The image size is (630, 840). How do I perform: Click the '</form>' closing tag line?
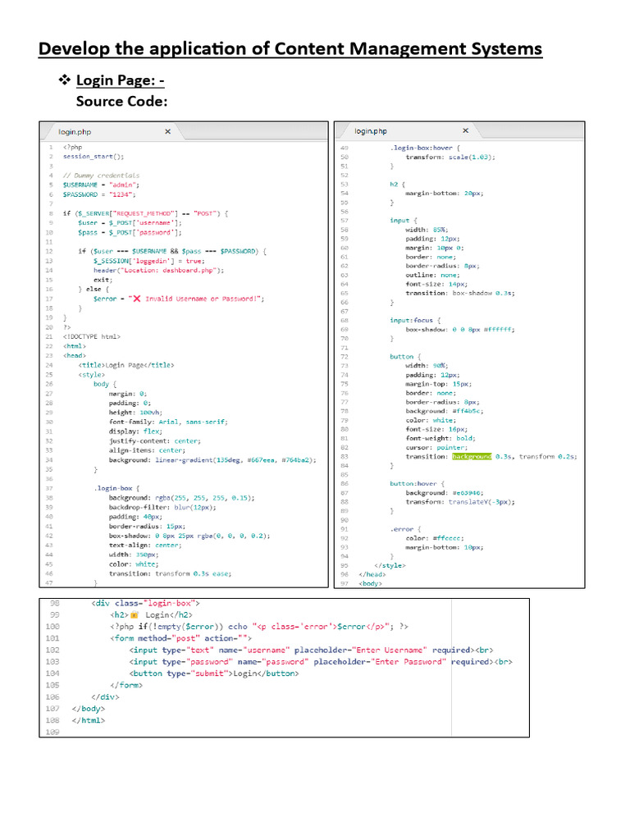point(126,685)
